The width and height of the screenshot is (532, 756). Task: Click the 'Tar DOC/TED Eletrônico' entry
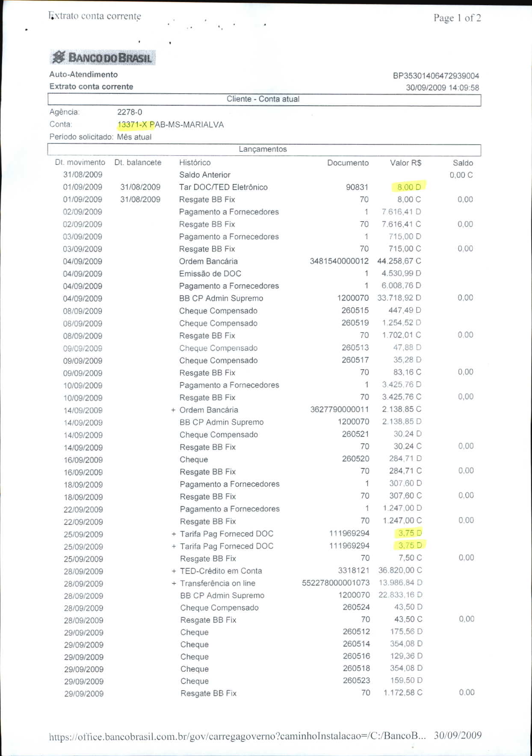[x=223, y=187]
